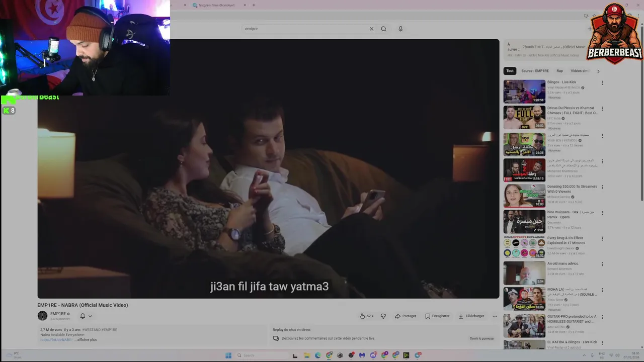
Task: Open options for Blingos - Live Kick video
Action: coord(602,83)
